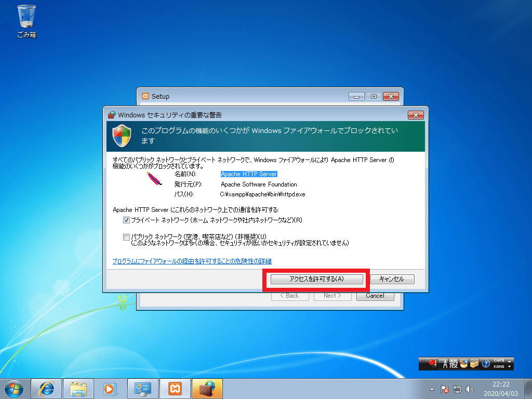Screen dimensions: 532x399
Task: Open Action Center flag icon in tray
Action: tap(445, 390)
